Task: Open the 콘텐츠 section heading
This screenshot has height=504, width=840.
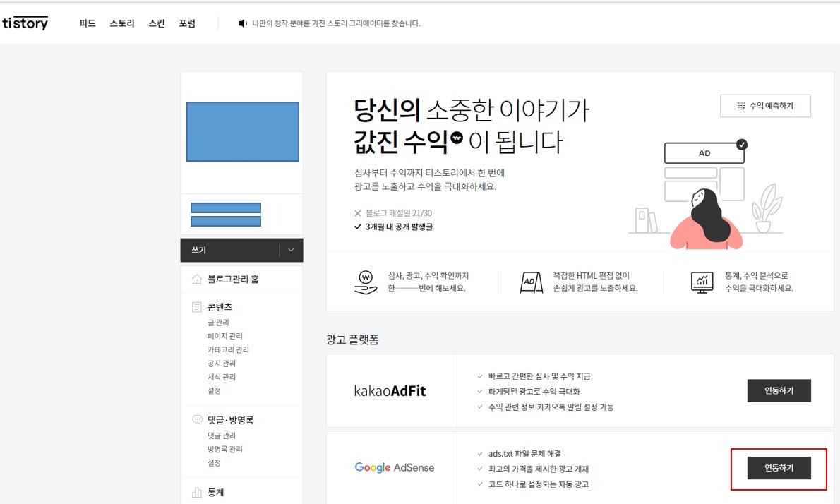Action: [220, 307]
